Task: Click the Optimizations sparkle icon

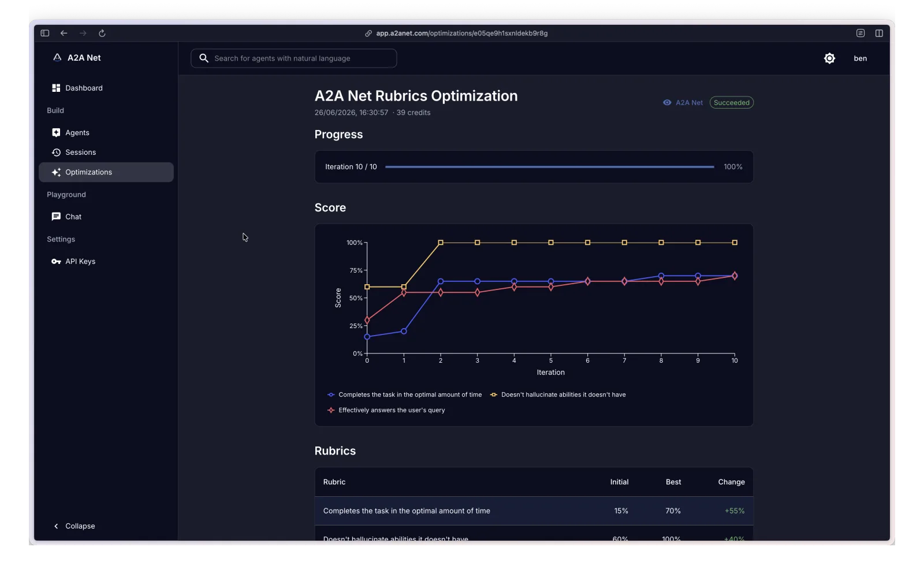Action: (56, 172)
